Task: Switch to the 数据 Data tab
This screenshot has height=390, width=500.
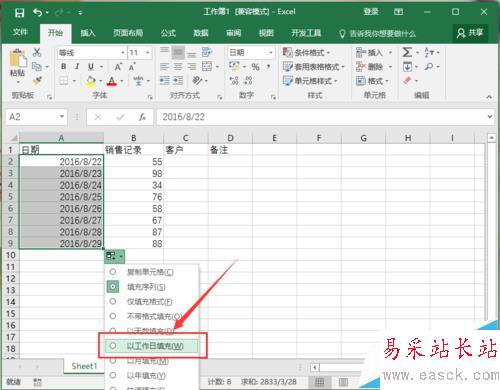Action: pyautogui.click(x=201, y=33)
